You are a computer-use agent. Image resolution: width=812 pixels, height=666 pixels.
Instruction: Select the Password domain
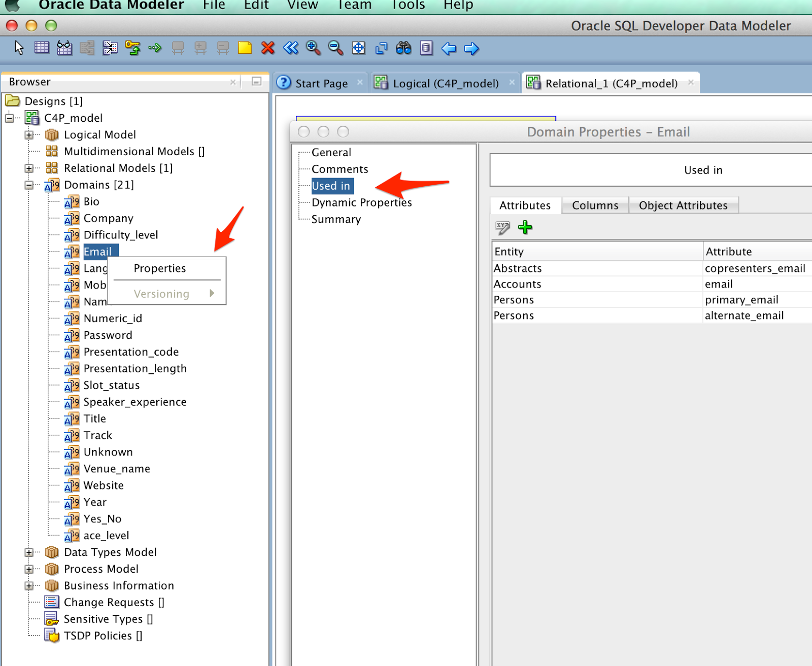coord(108,335)
